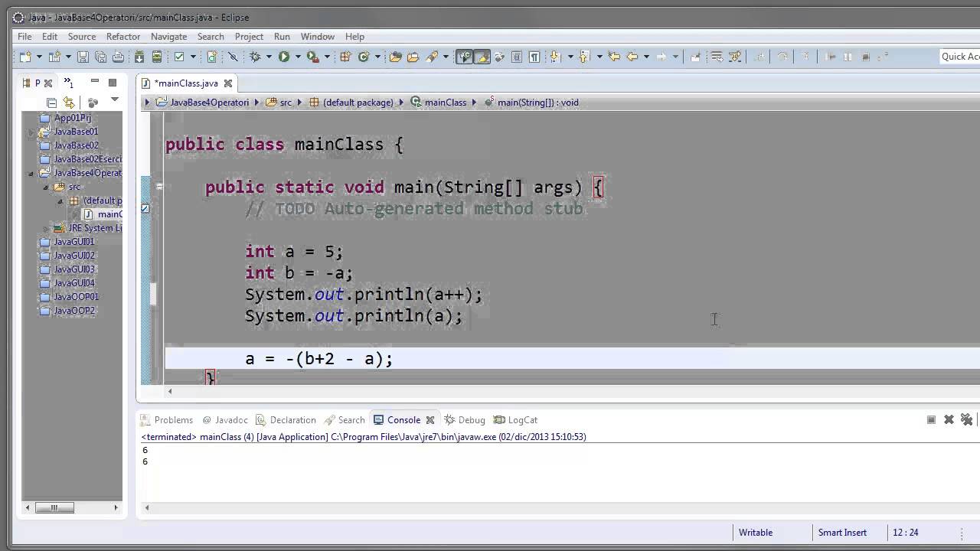Viewport: 980px width, 551px height.
Task: Launch the Debug bug icon
Action: pyautogui.click(x=255, y=57)
